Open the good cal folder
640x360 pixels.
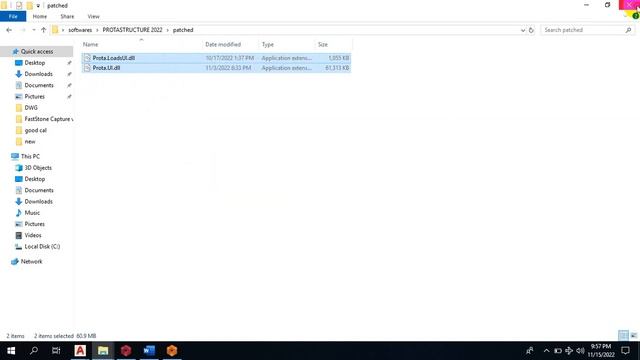click(36, 130)
